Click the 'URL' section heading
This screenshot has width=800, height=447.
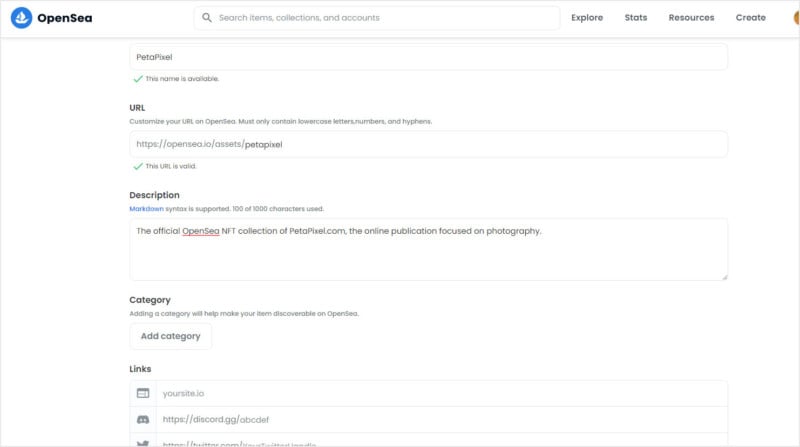pos(137,108)
